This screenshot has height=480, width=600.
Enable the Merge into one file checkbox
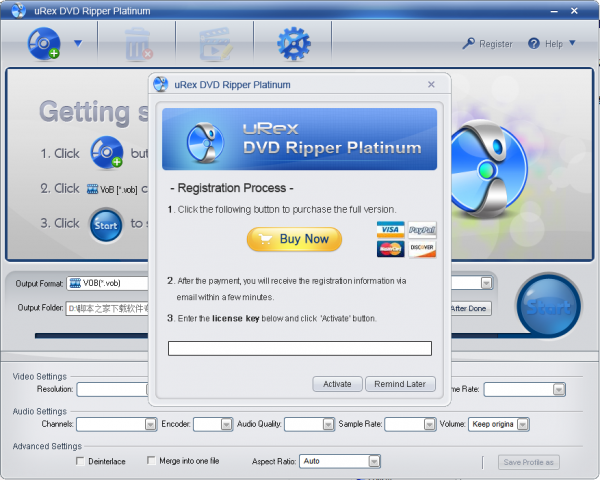point(151,460)
